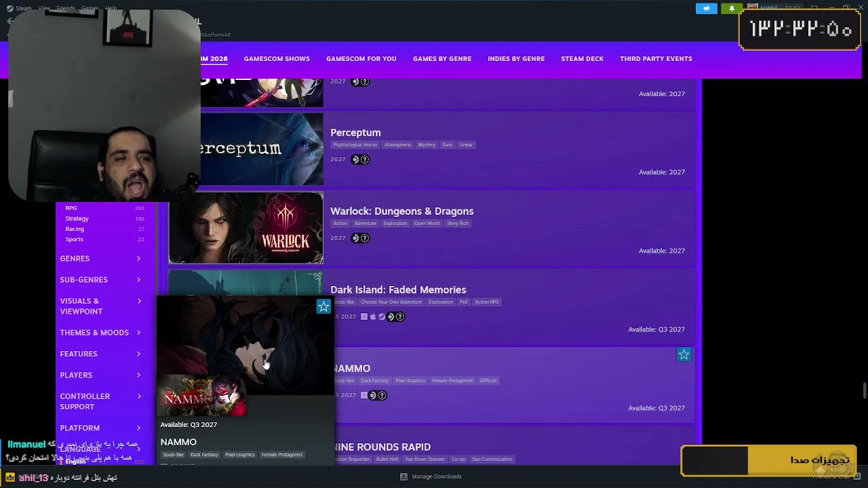Click the Story Rich tag on Warlock
This screenshot has height=488, width=868.
coord(458,224)
